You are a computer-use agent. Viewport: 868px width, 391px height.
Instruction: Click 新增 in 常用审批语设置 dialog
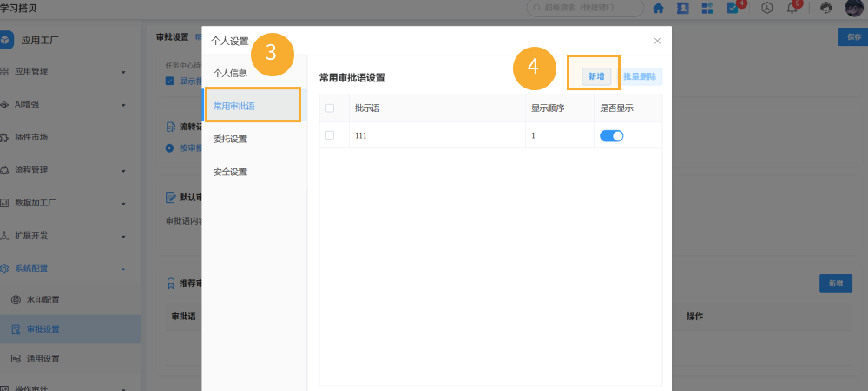click(x=596, y=77)
